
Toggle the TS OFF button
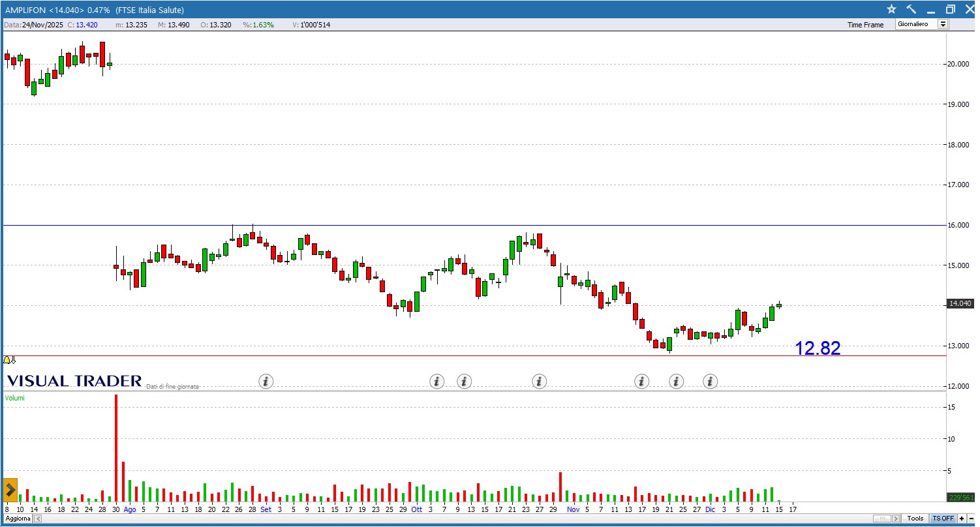click(x=943, y=519)
